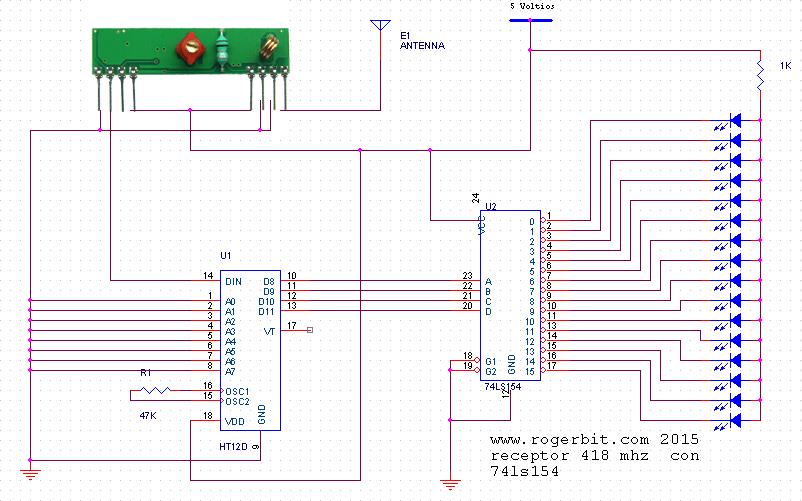The image size is (802, 501).
Task: Click the '47K' value label
Action: coord(148,416)
